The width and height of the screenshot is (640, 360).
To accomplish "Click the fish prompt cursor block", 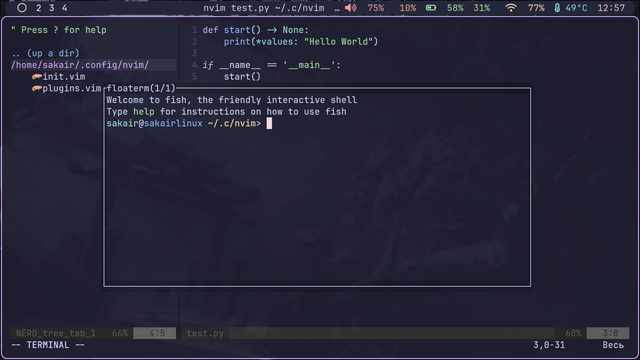I will (x=269, y=123).
